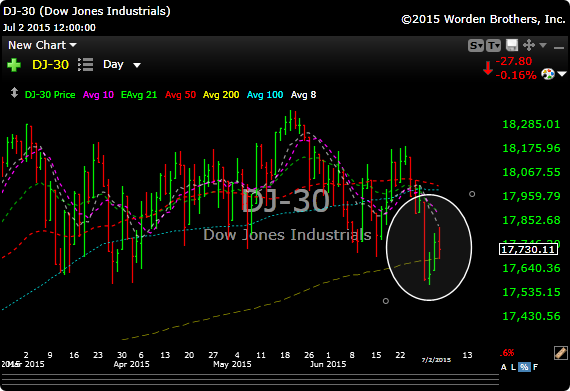This screenshot has height=391, width=570.
Task: Select the EAvg 21 indicator label
Action: [139, 95]
